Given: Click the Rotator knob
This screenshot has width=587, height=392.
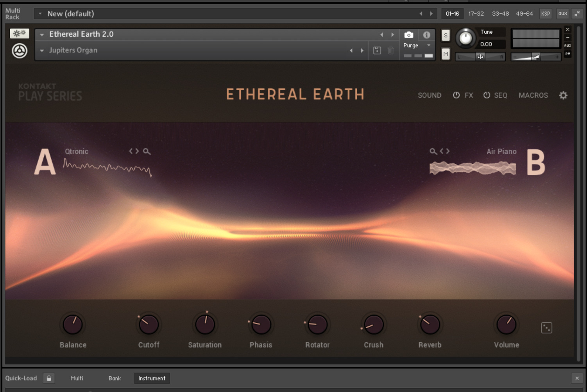Looking at the screenshot, I should coord(317,324).
